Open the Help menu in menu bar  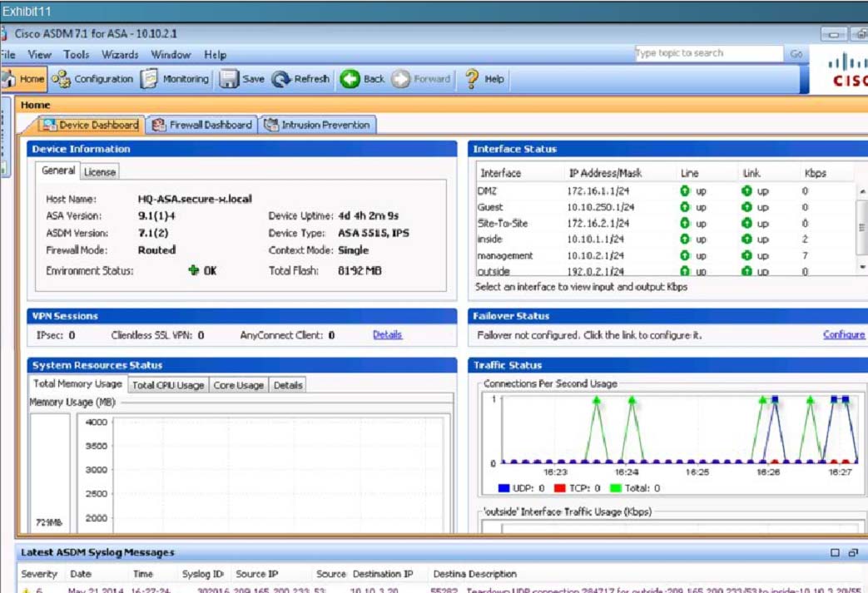click(215, 54)
